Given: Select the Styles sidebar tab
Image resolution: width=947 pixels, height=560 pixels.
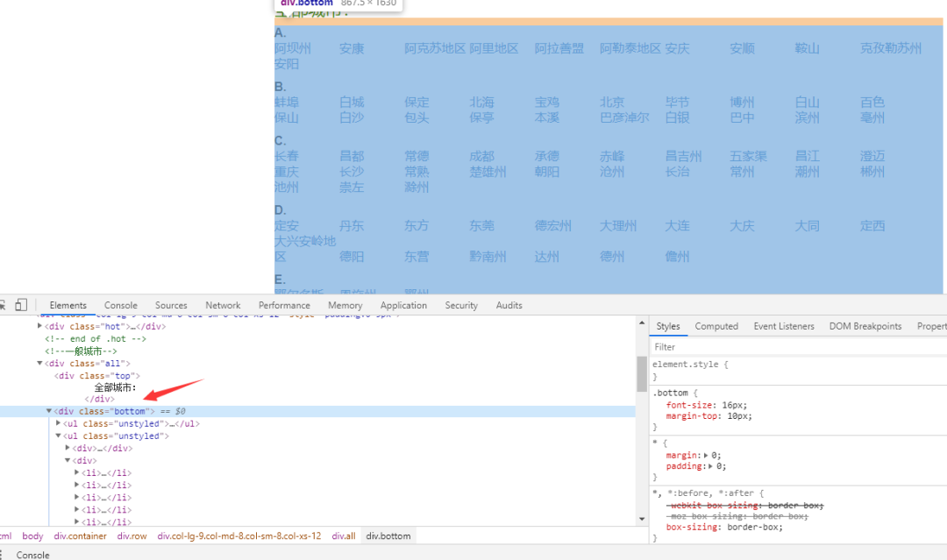Looking at the screenshot, I should point(668,326).
